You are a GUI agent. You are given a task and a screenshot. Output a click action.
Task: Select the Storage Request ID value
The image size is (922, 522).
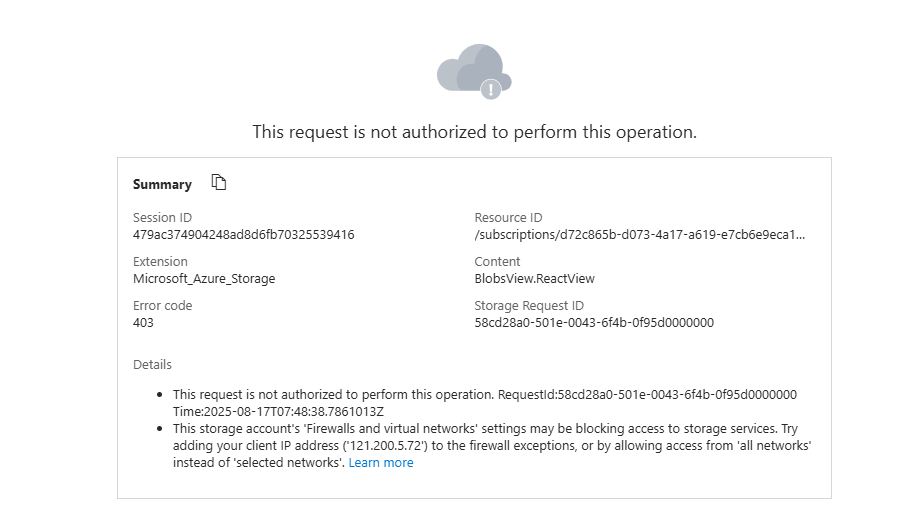pyautogui.click(x=594, y=323)
